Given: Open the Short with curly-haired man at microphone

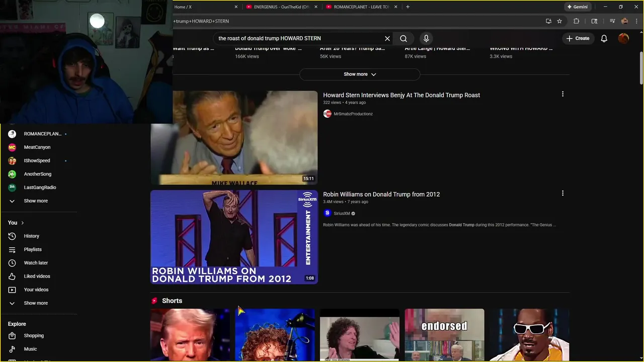Looking at the screenshot, I should pyautogui.click(x=275, y=335).
